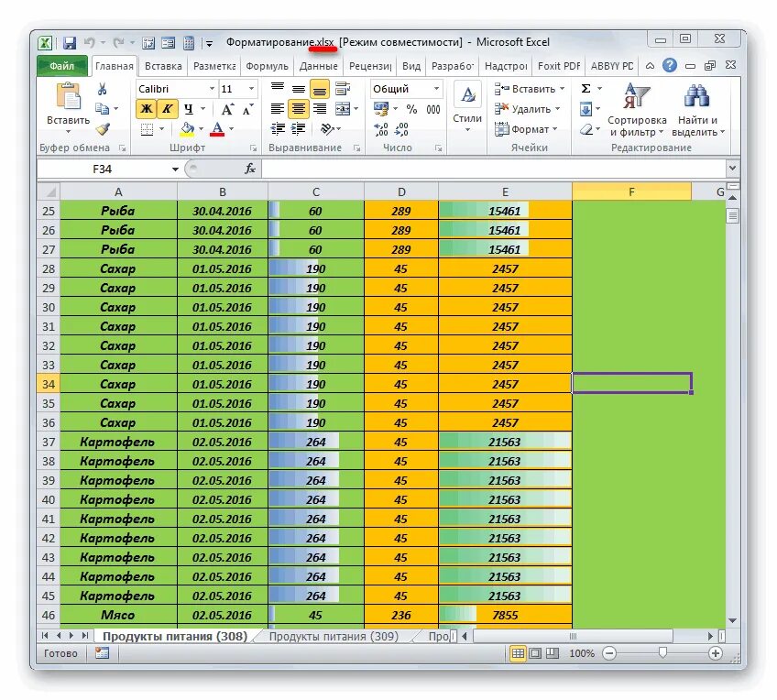The height and width of the screenshot is (700, 777).
Task: Click the text orientation icon
Action: coord(327,129)
